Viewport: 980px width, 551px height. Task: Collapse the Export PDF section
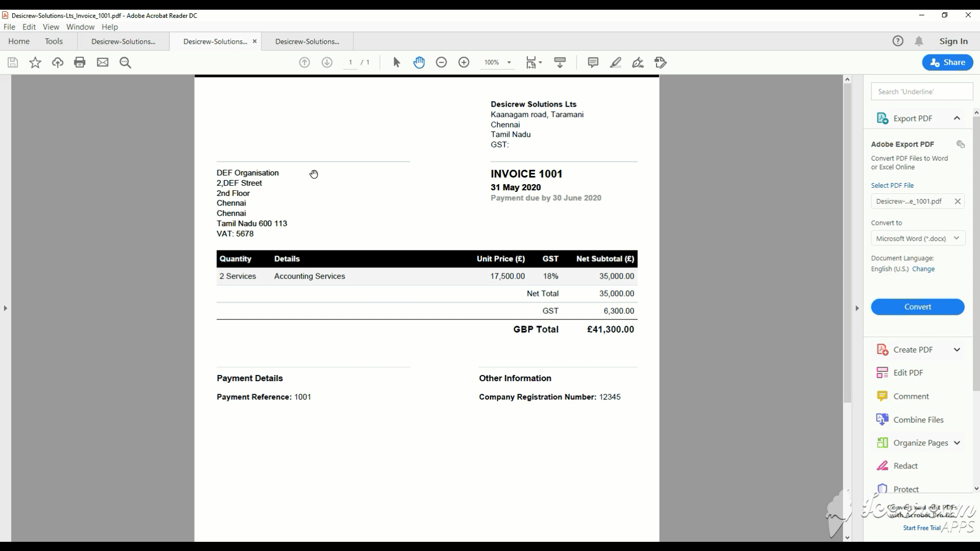pyautogui.click(x=957, y=118)
